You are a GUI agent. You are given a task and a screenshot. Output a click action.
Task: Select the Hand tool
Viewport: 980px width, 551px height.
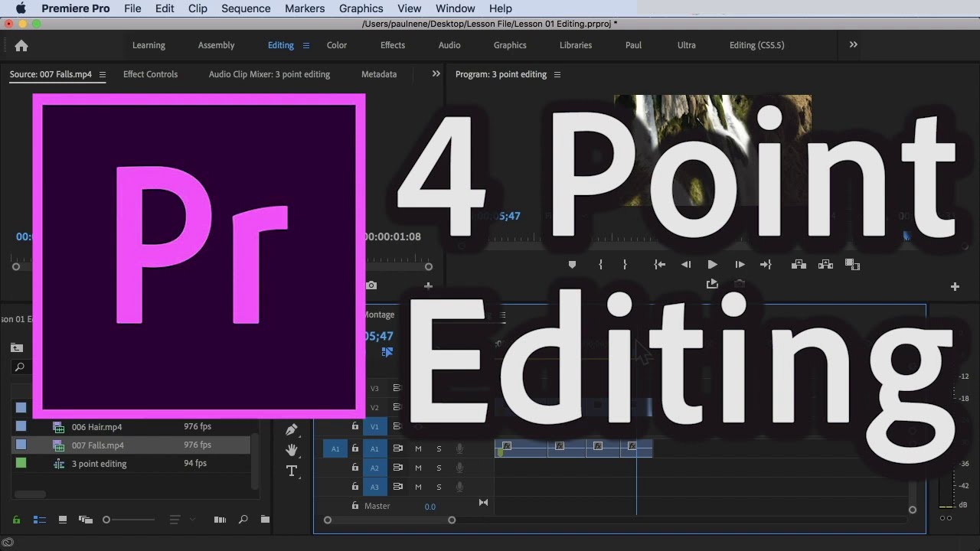[292, 450]
